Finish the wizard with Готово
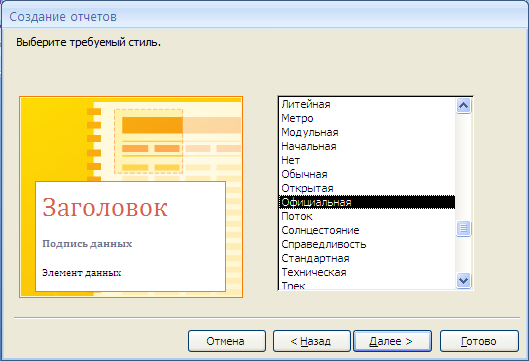The height and width of the screenshot is (361, 529). pos(479,341)
